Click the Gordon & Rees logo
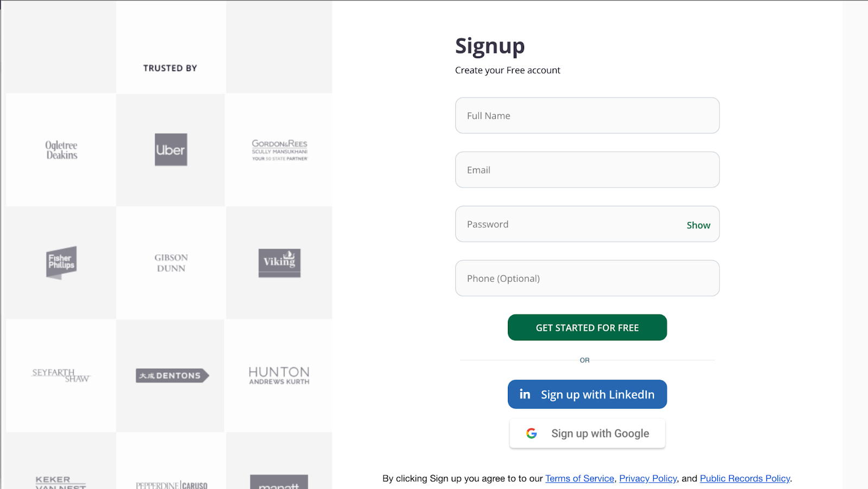868x489 pixels. [279, 150]
